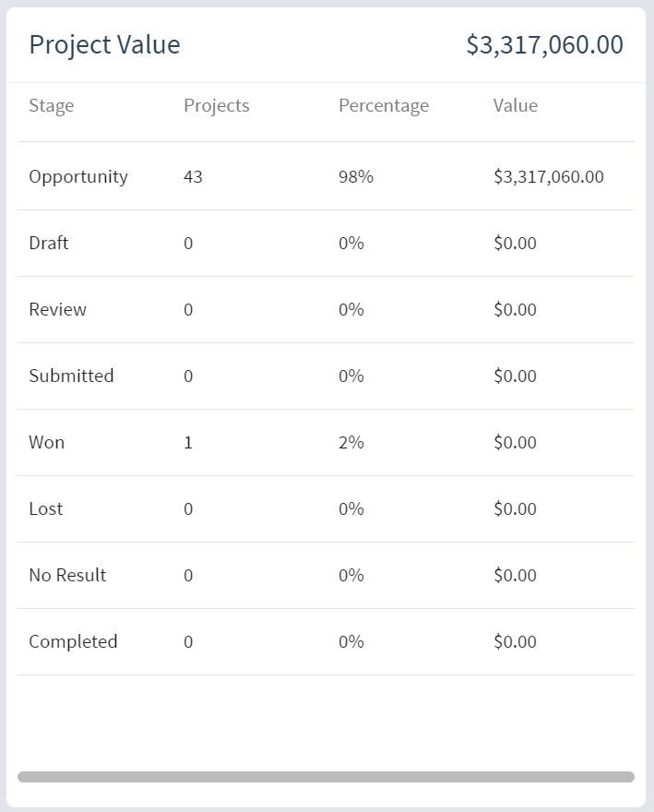Click the horizontal scrollbar at the bottom
This screenshot has width=654, height=812.
tap(326, 777)
